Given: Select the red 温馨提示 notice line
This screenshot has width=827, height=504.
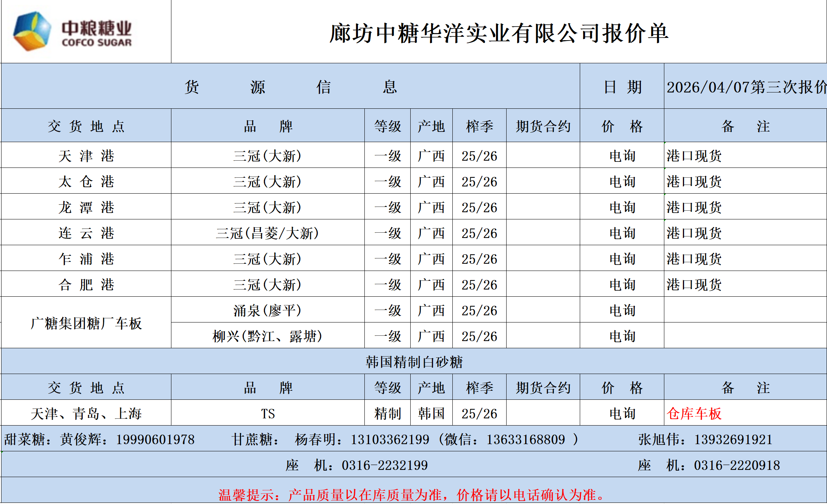Looking at the screenshot, I should [x=412, y=495].
